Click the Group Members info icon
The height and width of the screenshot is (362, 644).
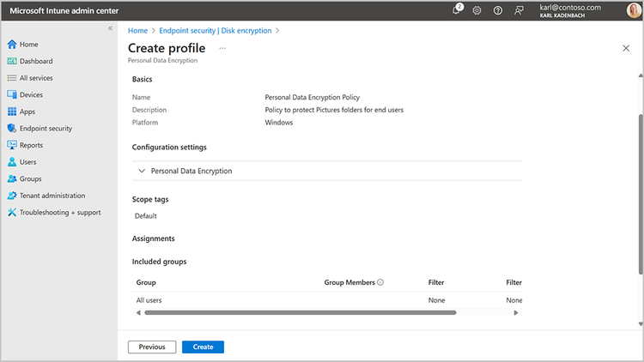coord(380,282)
